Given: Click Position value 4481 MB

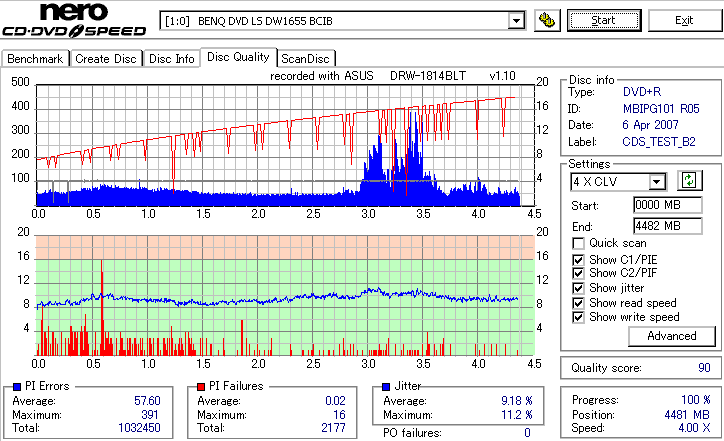Looking at the screenshot, I should point(688,415).
